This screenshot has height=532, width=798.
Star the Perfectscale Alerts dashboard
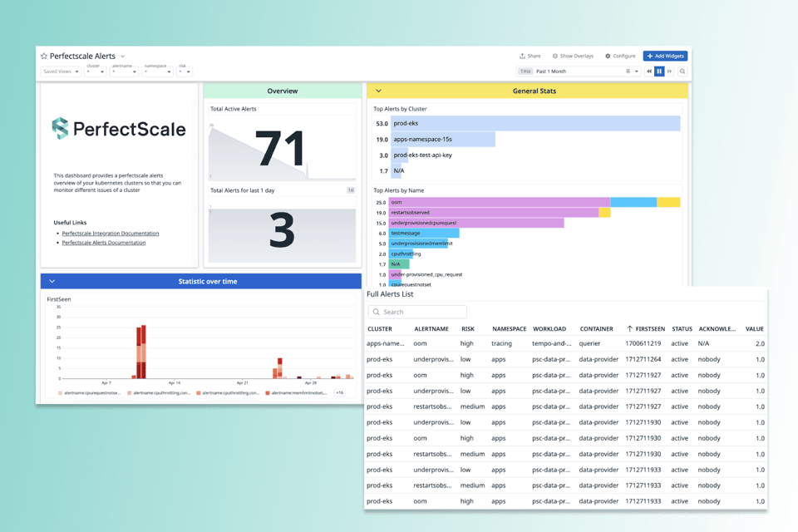pos(44,56)
